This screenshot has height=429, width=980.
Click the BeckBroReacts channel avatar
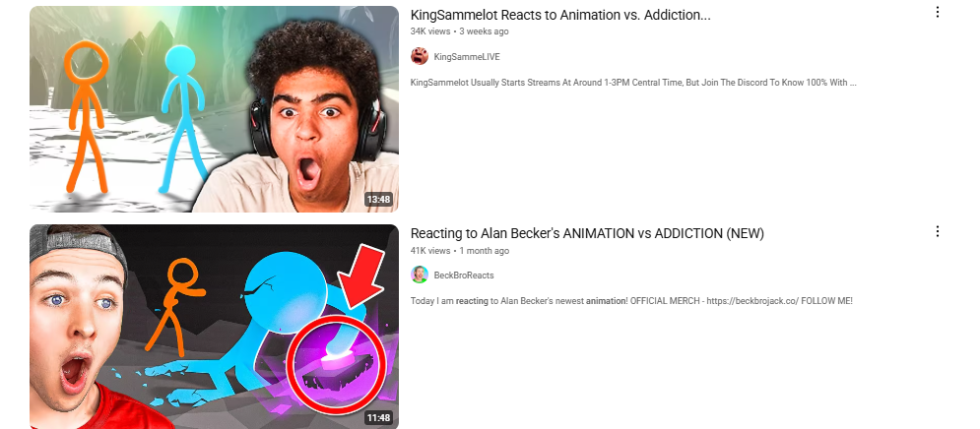[x=420, y=275]
